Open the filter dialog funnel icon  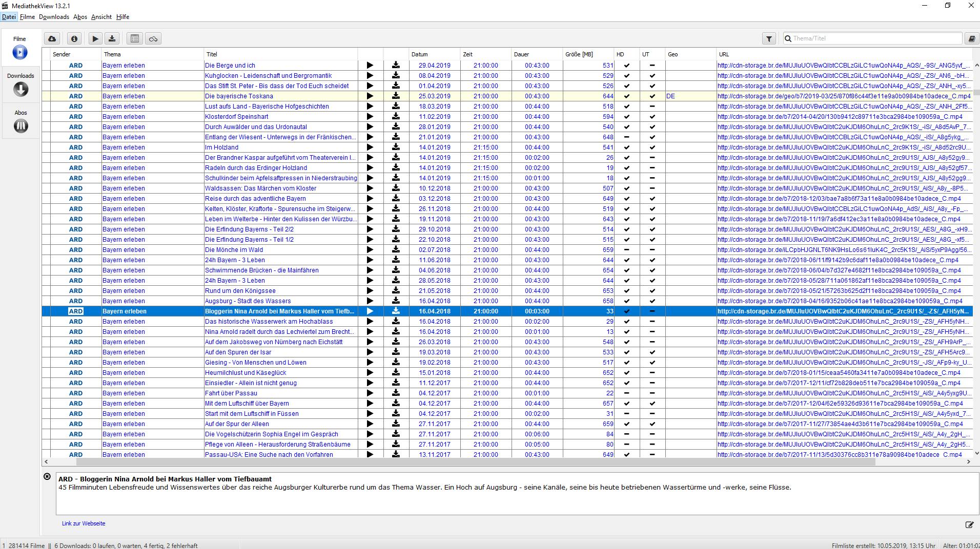[769, 38]
